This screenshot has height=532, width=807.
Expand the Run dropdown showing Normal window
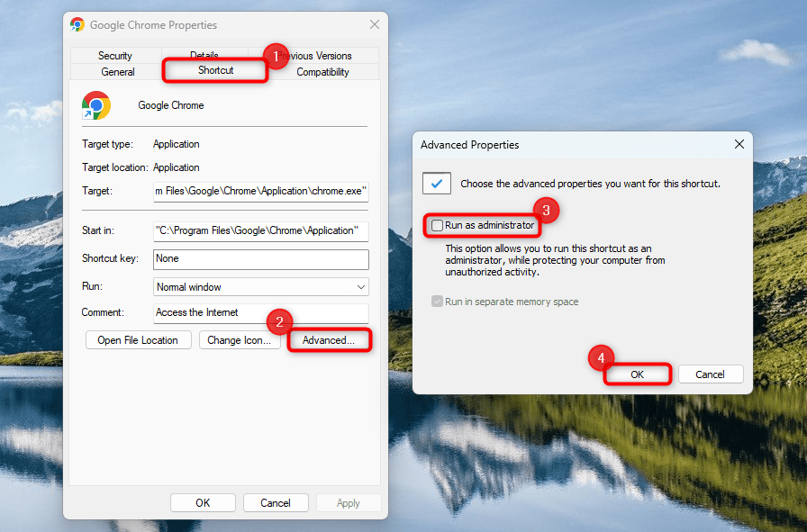pyautogui.click(x=261, y=287)
